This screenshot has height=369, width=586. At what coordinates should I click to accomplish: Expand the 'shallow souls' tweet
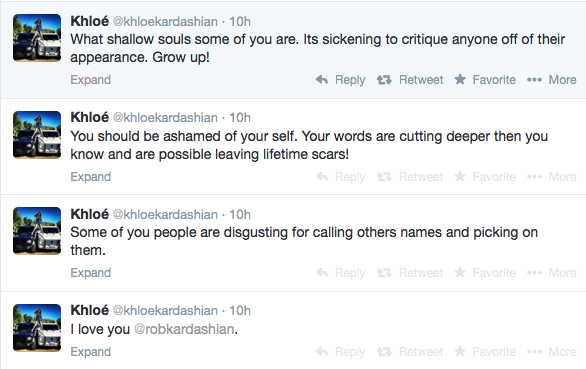tap(91, 80)
